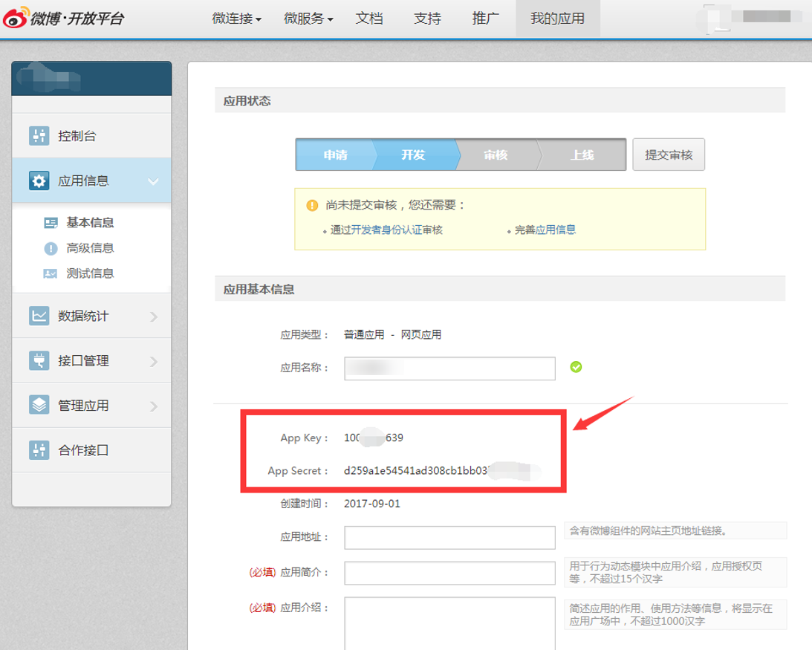Open the 文档 menu item
Image resolution: width=812 pixels, height=650 pixels.
click(x=369, y=19)
